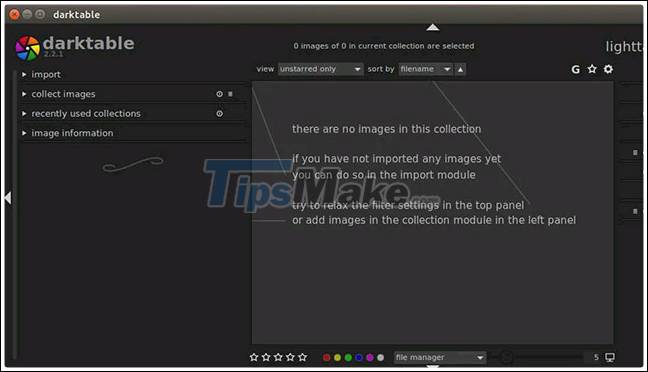
Task: Maximize the darktable window
Action: 40,14
